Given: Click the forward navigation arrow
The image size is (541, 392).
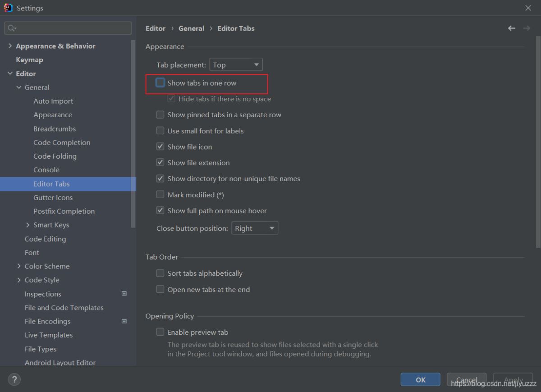Looking at the screenshot, I should [x=526, y=28].
